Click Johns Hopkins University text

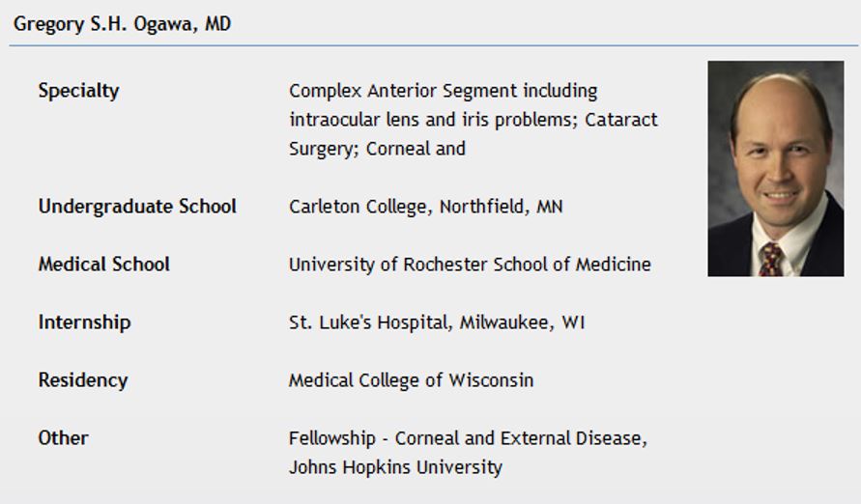[395, 467]
